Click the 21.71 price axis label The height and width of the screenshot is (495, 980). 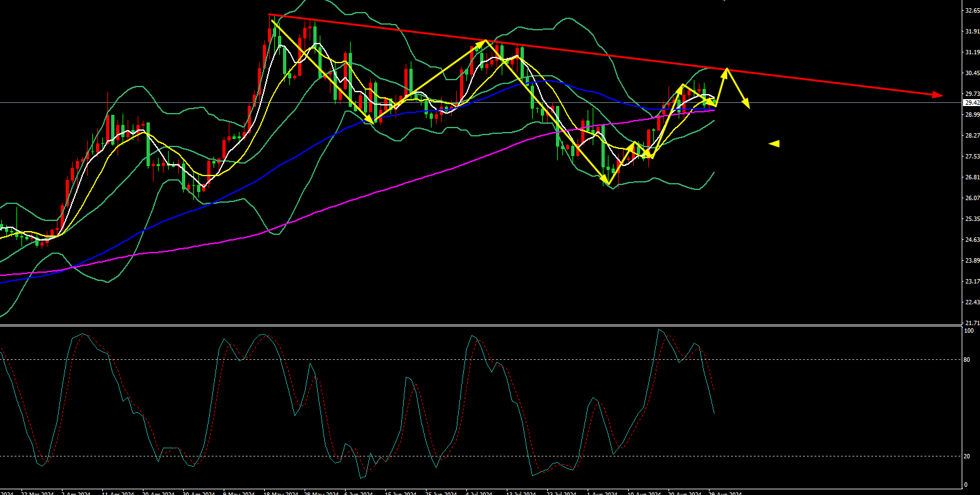[972, 323]
